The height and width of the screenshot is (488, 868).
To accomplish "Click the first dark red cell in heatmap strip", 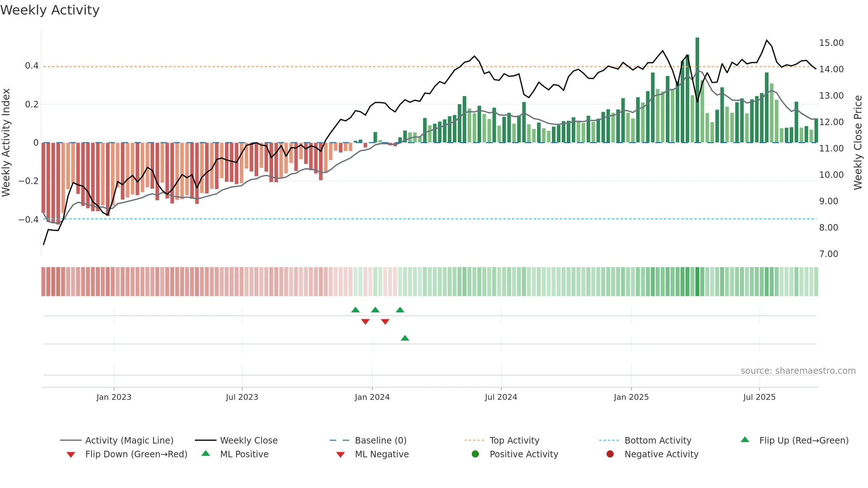I will pos(43,282).
